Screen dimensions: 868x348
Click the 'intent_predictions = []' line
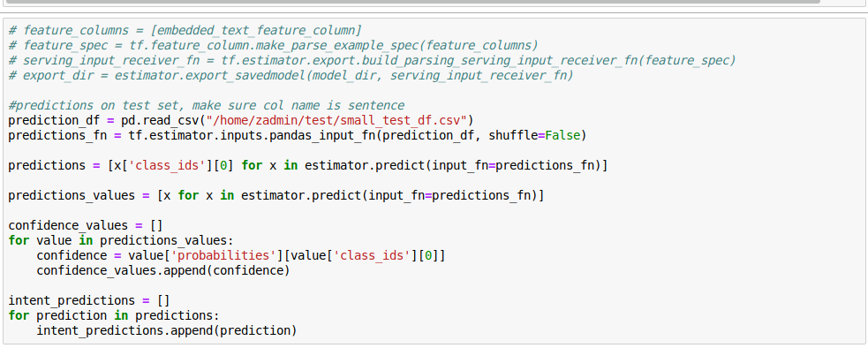89,300
